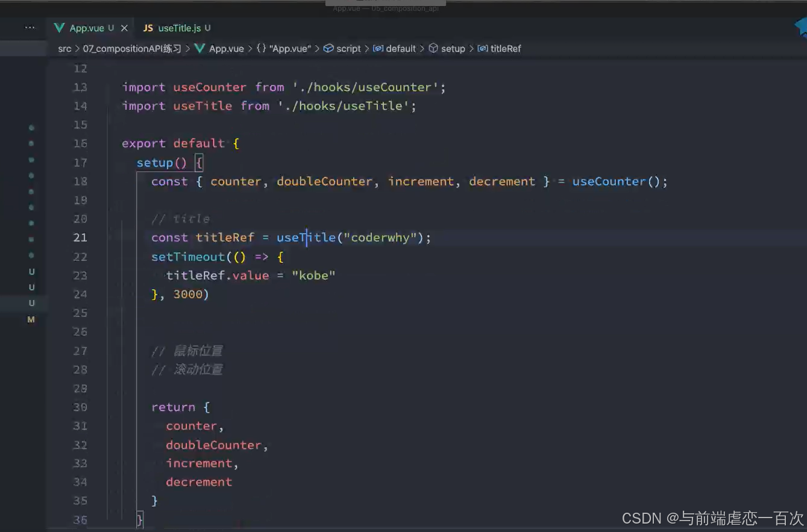807x532 pixels.
Task: Select titleRef in the breadcrumb
Action: pos(506,49)
